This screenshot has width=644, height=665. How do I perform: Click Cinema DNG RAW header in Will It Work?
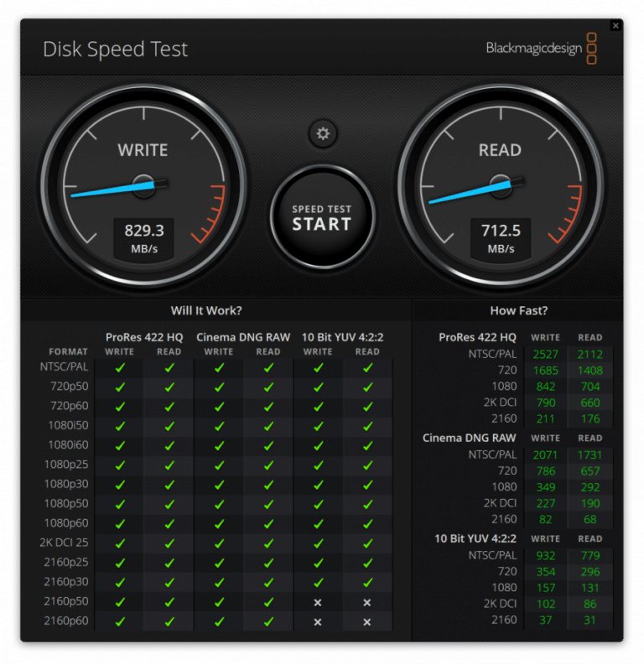point(243,337)
